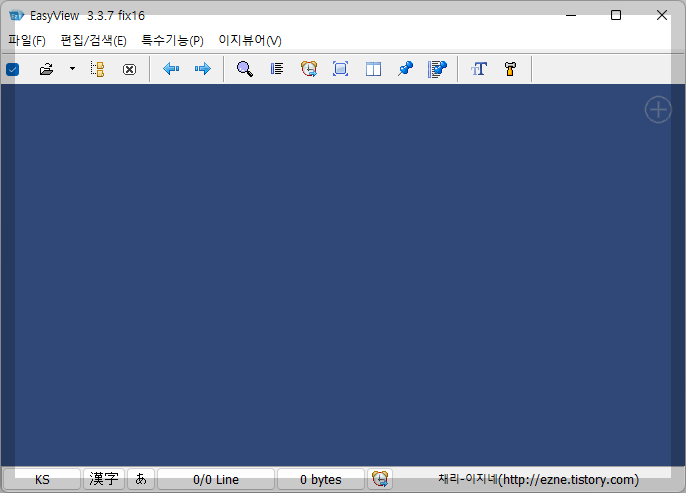Open search with the magnifier icon
Image resolution: width=686 pixels, height=493 pixels.
pos(245,69)
